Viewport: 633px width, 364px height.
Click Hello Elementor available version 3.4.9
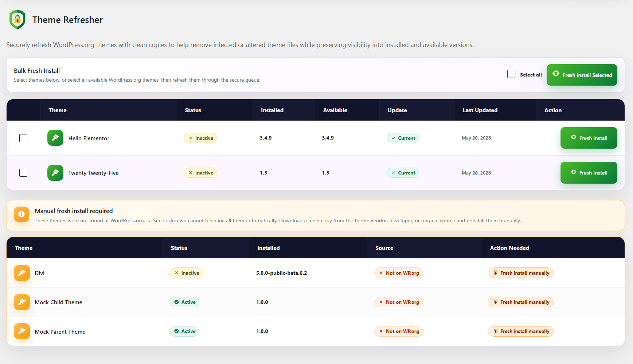(x=328, y=138)
